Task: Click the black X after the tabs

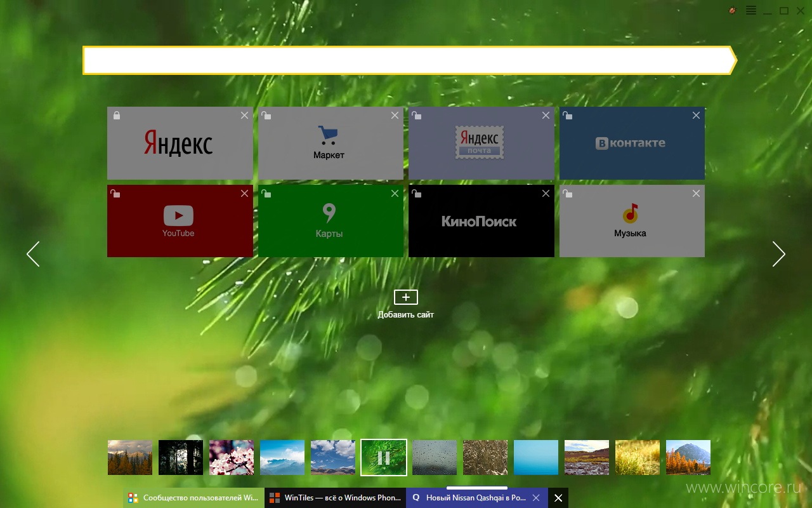Action: coord(558,498)
